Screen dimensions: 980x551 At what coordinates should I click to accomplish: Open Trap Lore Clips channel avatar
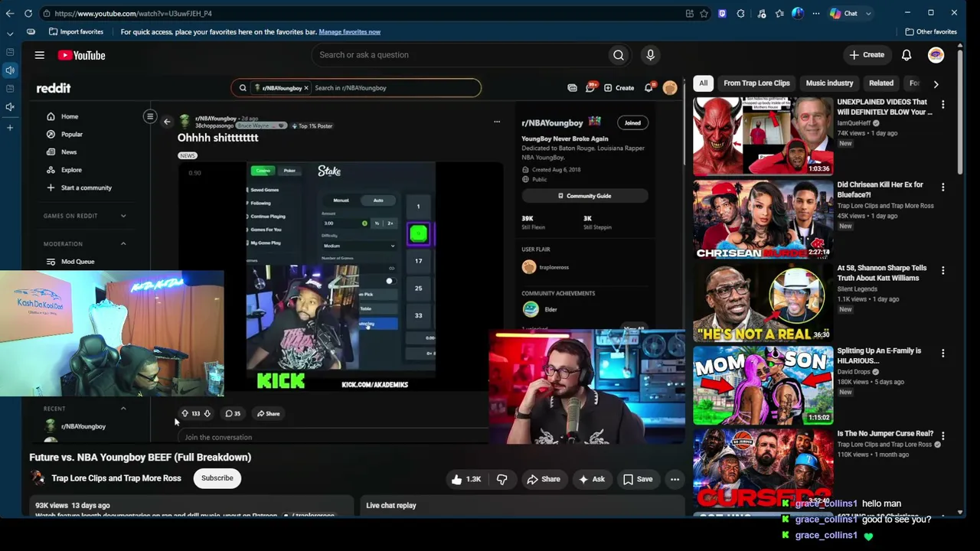pyautogui.click(x=38, y=478)
